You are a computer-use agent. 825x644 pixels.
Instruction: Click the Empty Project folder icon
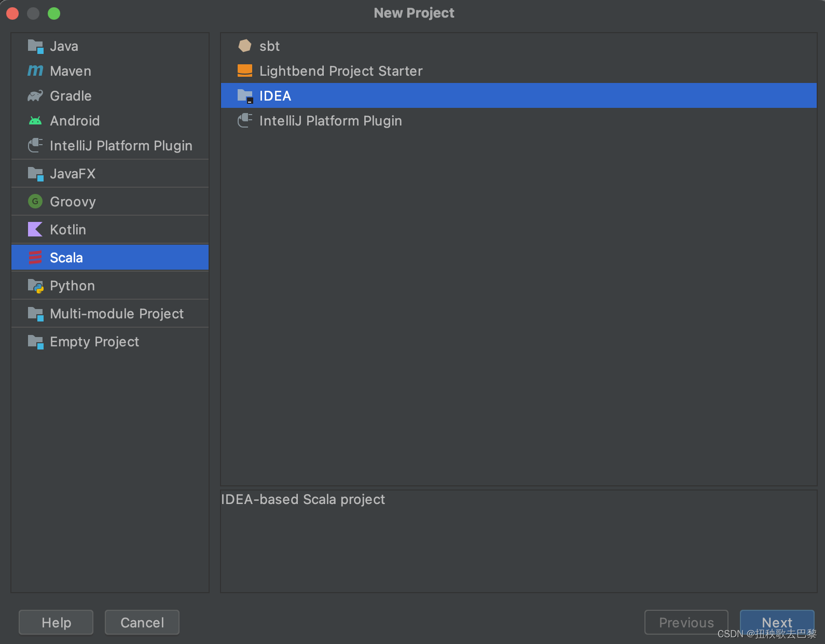click(x=35, y=342)
